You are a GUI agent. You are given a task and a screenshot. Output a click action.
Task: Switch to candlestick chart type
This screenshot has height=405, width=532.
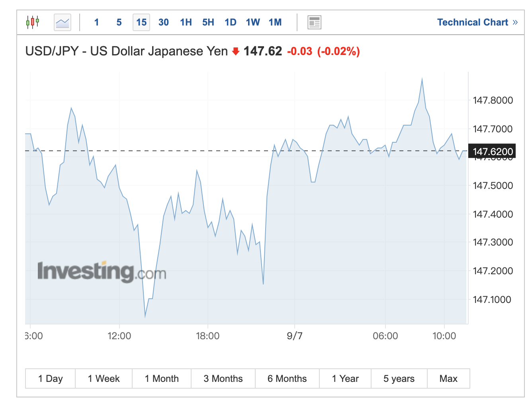[33, 22]
